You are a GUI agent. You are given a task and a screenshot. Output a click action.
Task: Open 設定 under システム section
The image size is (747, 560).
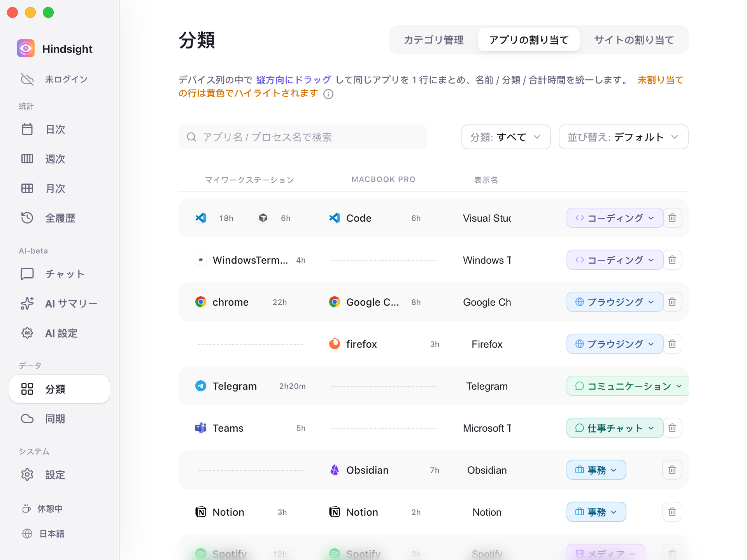pos(60,474)
